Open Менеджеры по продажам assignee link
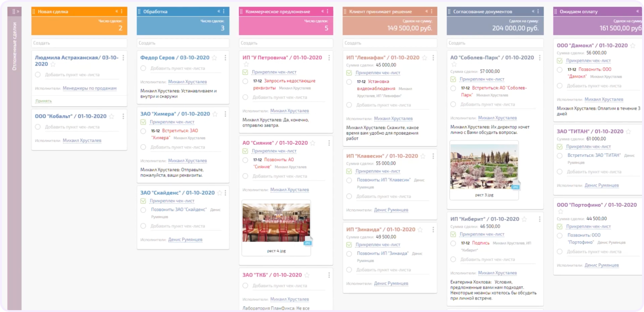 click(90, 88)
